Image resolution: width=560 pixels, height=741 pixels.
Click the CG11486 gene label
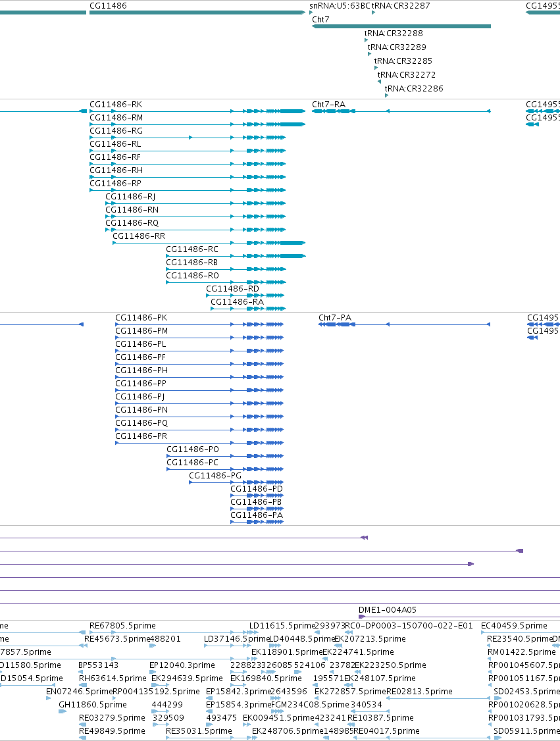pyautogui.click(x=108, y=6)
